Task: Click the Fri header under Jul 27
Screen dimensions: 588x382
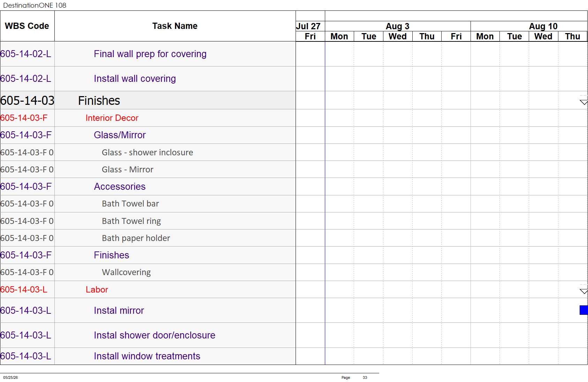Action: pyautogui.click(x=310, y=37)
